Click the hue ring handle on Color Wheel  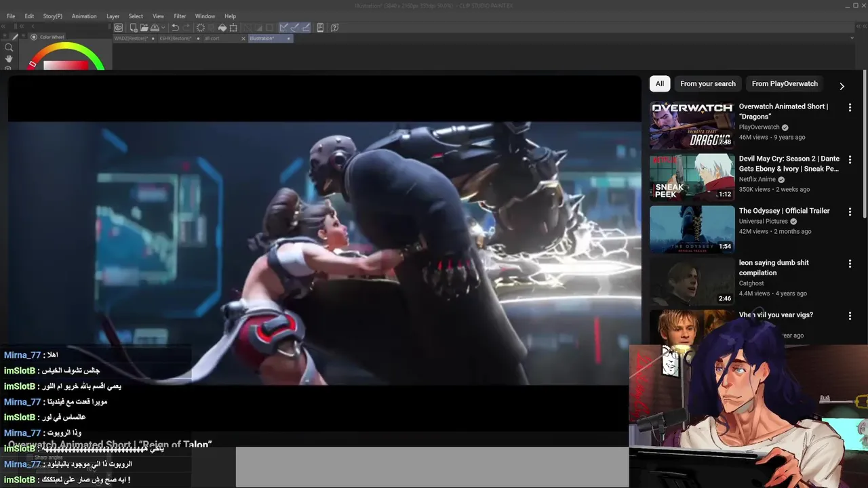(33, 64)
